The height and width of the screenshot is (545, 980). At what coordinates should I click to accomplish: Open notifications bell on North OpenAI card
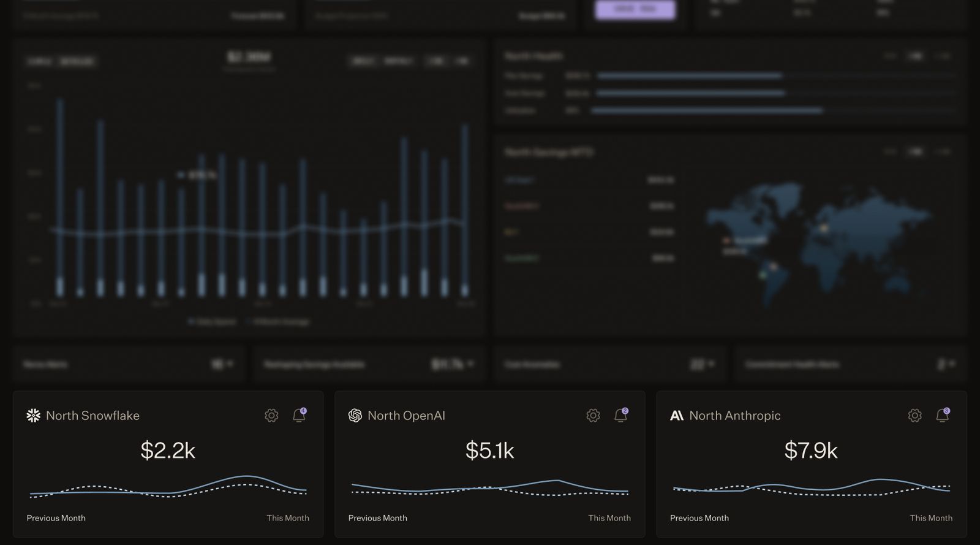pos(620,415)
